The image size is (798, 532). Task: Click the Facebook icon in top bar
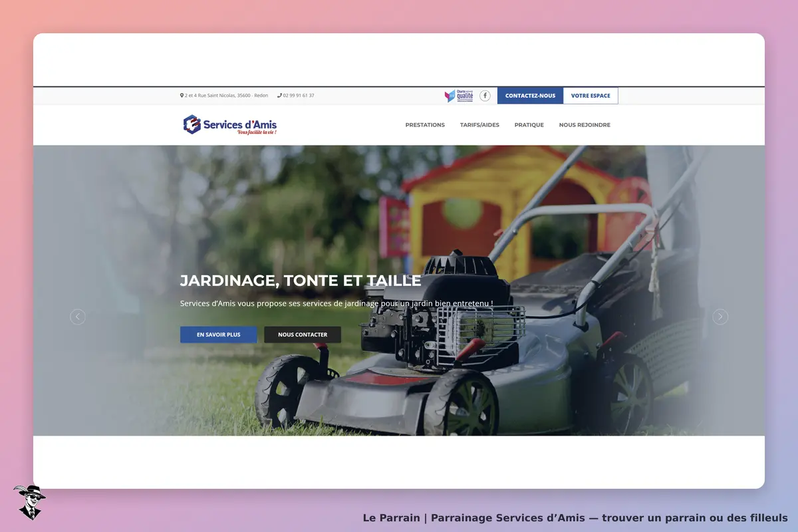coord(485,96)
